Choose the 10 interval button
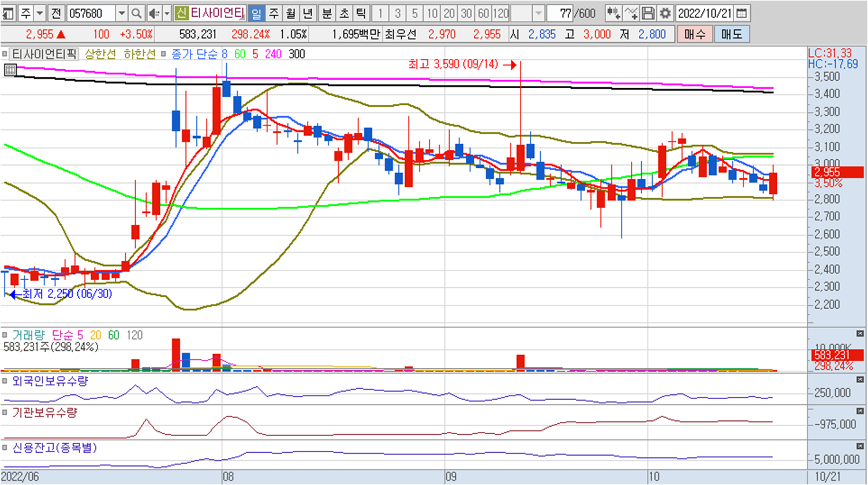The height and width of the screenshot is (485, 868). point(432,13)
